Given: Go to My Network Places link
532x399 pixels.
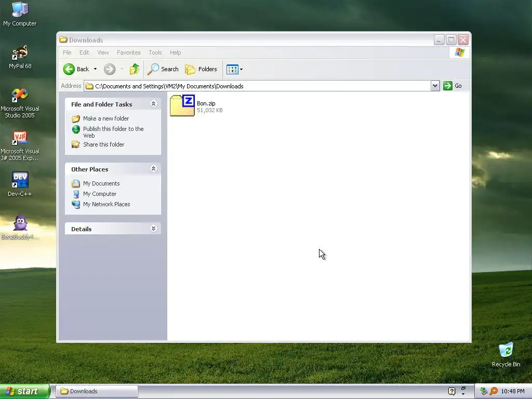Looking at the screenshot, I should [x=107, y=204].
